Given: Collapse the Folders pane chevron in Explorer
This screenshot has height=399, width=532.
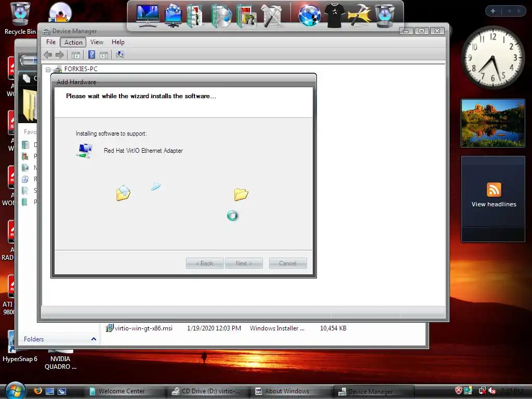Looking at the screenshot, I should point(94,339).
